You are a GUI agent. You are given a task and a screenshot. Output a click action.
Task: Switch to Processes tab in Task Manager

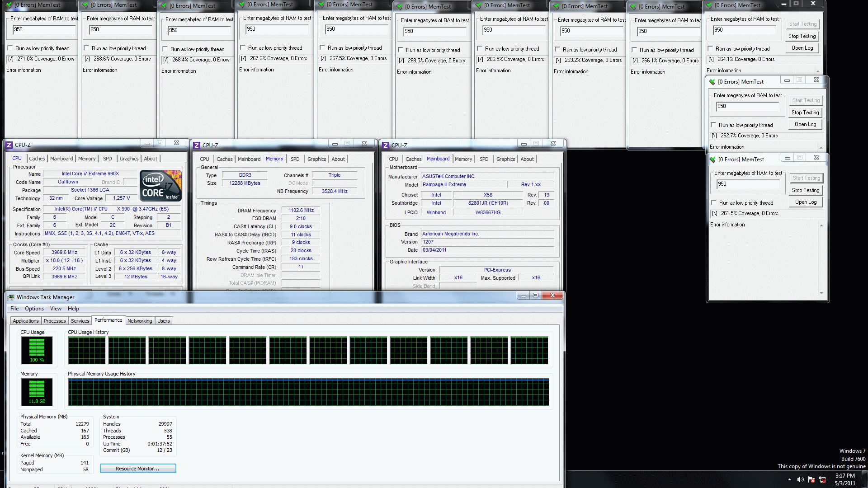point(55,321)
